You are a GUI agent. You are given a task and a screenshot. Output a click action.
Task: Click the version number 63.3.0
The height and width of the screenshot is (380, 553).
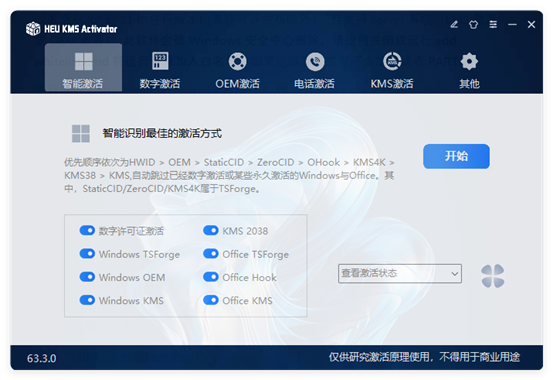(42, 358)
